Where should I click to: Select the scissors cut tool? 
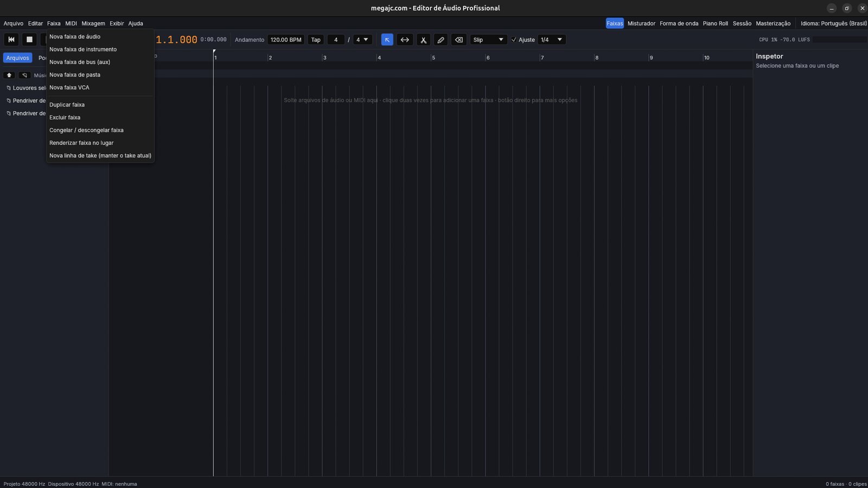coord(423,40)
